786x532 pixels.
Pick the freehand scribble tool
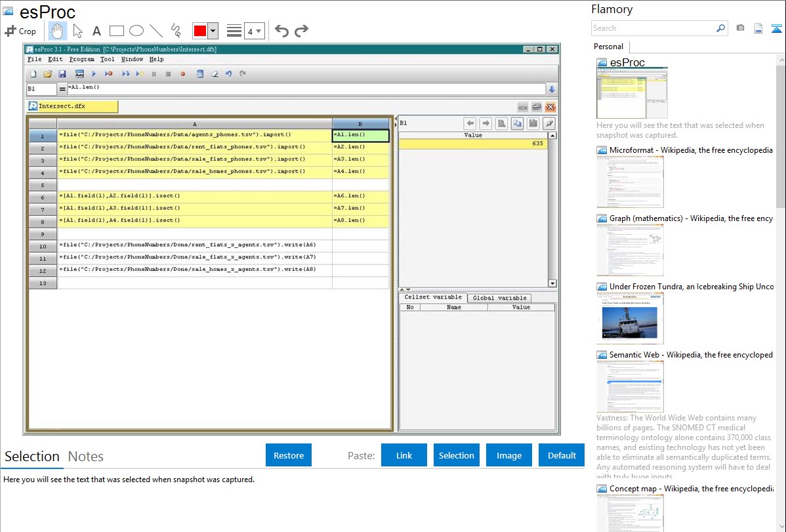pyautogui.click(x=176, y=31)
